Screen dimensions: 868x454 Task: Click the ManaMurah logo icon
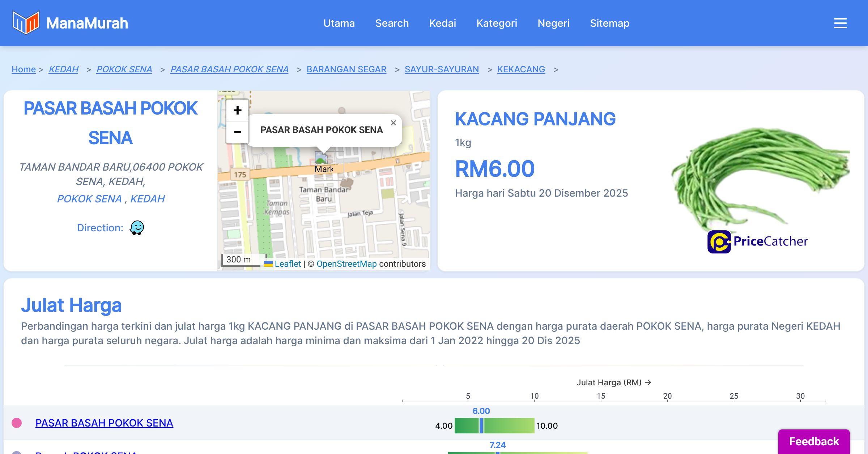pyautogui.click(x=25, y=23)
